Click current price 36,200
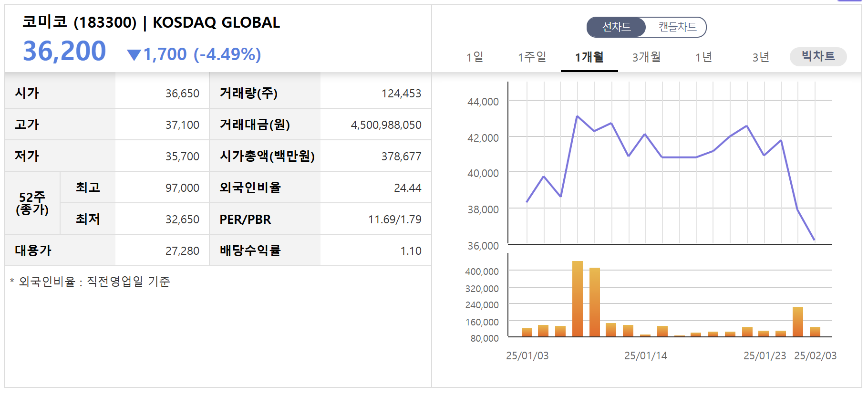Image resolution: width=868 pixels, height=397 pixels. tap(64, 51)
